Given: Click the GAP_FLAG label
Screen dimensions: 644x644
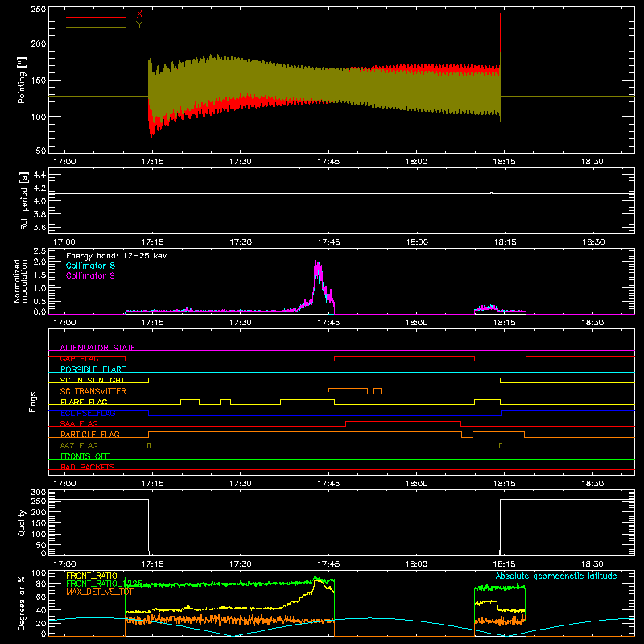Looking at the screenshot, I should pyautogui.click(x=79, y=358).
